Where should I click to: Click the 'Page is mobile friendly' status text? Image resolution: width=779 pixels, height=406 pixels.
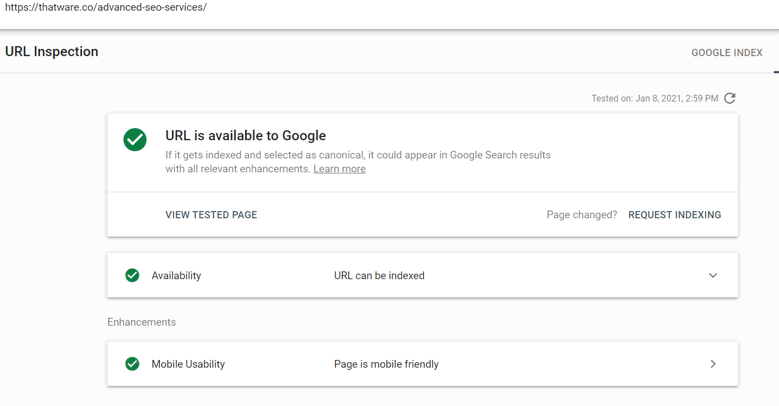(x=386, y=365)
